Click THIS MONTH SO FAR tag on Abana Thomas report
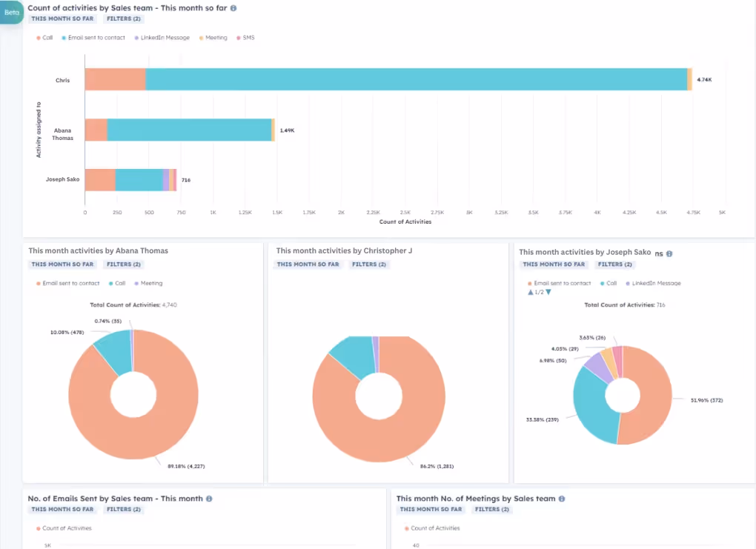The width and height of the screenshot is (756, 549). click(62, 264)
